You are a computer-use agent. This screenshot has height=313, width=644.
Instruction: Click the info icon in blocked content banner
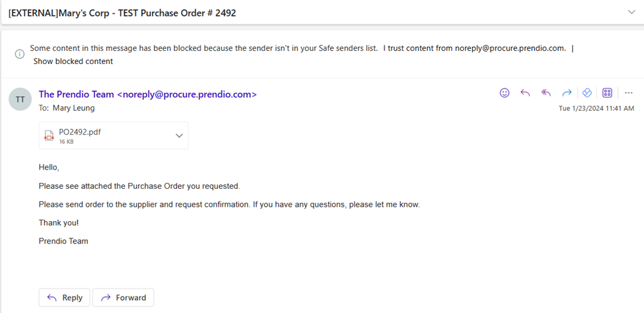[20, 53]
